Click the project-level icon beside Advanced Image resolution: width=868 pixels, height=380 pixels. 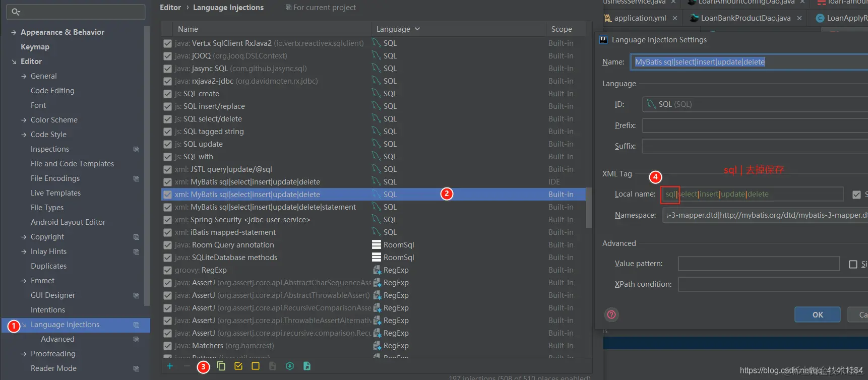pos(136,339)
